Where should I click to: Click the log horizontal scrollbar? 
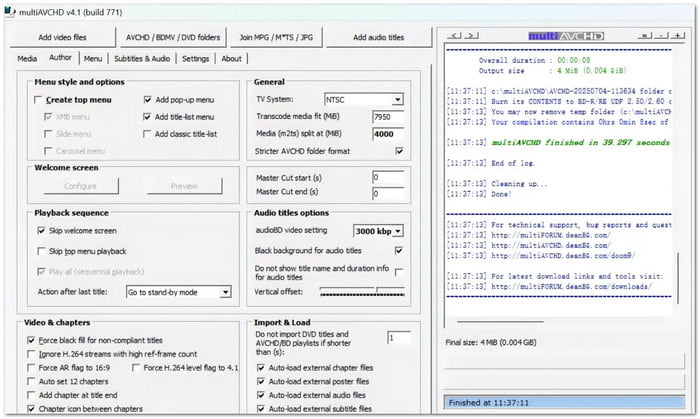(x=500, y=321)
